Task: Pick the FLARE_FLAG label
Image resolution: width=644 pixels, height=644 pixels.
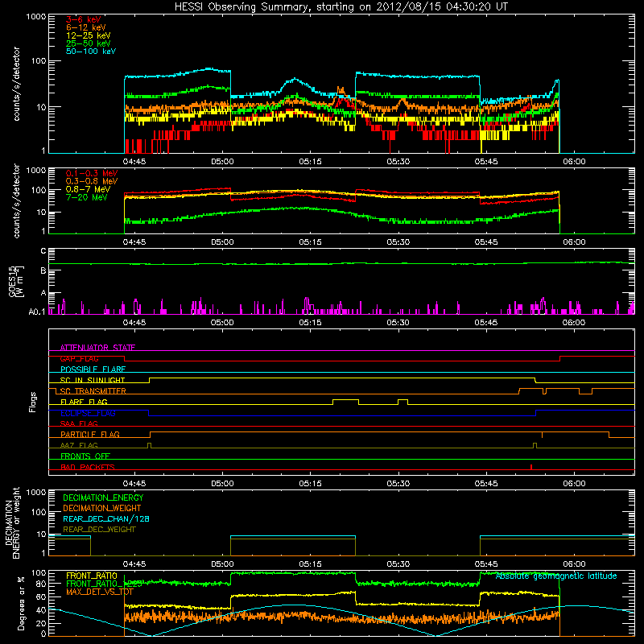Action: coord(84,402)
